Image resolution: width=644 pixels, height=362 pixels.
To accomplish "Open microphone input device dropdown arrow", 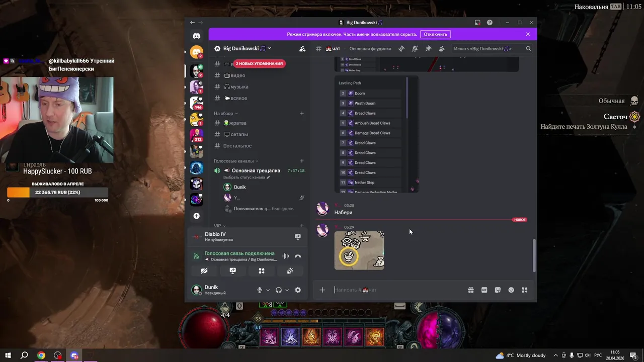I will click(268, 290).
